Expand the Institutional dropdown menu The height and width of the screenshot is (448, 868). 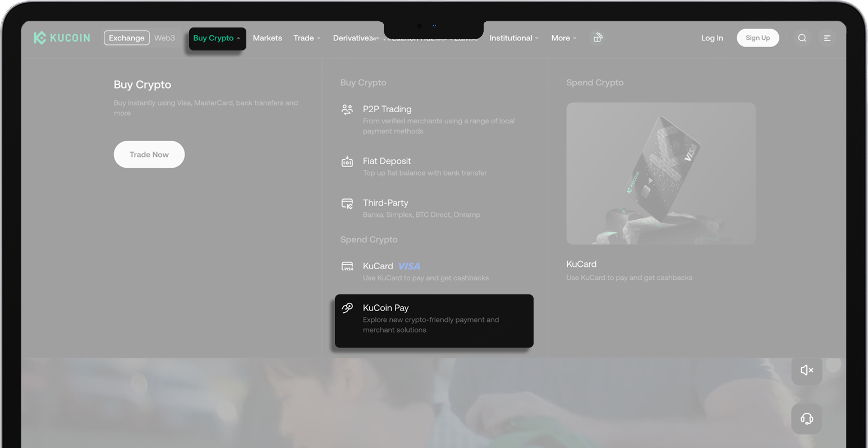[513, 38]
